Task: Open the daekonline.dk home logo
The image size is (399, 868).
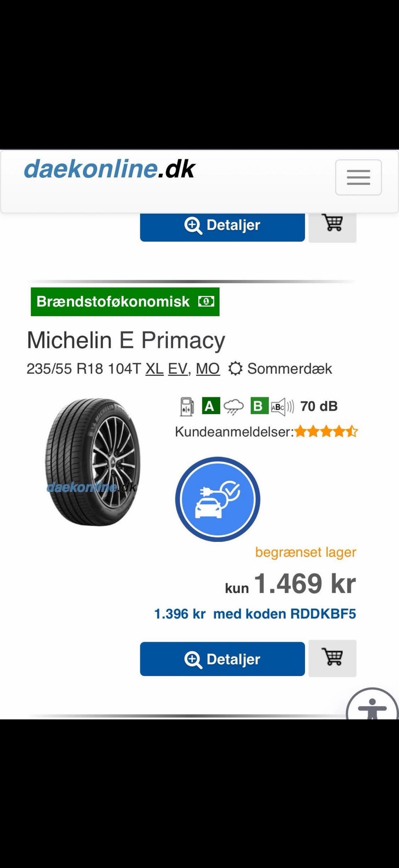Action: pyautogui.click(x=109, y=168)
